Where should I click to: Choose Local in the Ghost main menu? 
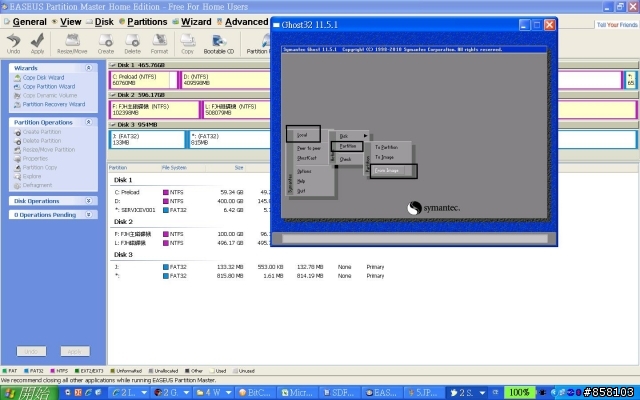point(302,135)
